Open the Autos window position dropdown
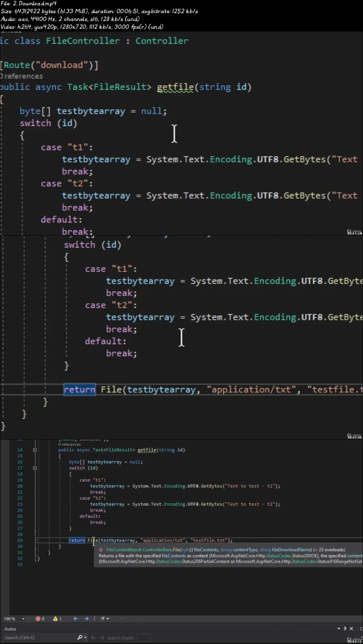Screen dimensions: 363x644 (x=339, y=628)
